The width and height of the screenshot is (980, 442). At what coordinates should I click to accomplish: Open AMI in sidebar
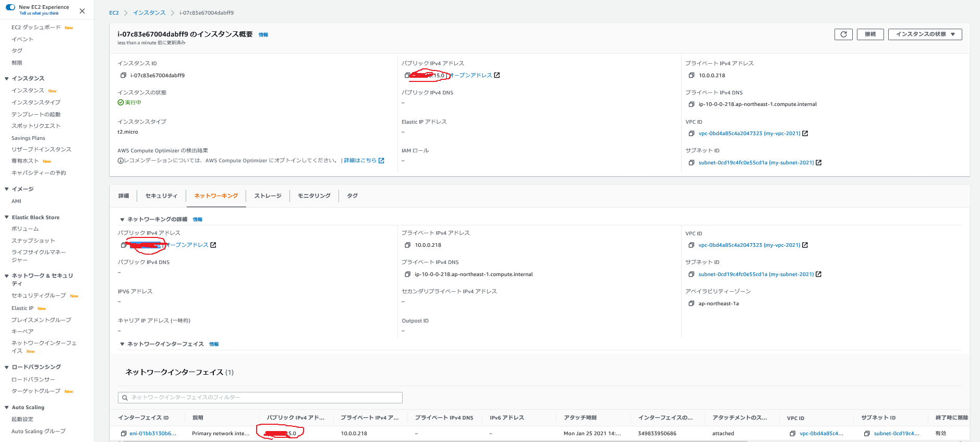(x=17, y=201)
